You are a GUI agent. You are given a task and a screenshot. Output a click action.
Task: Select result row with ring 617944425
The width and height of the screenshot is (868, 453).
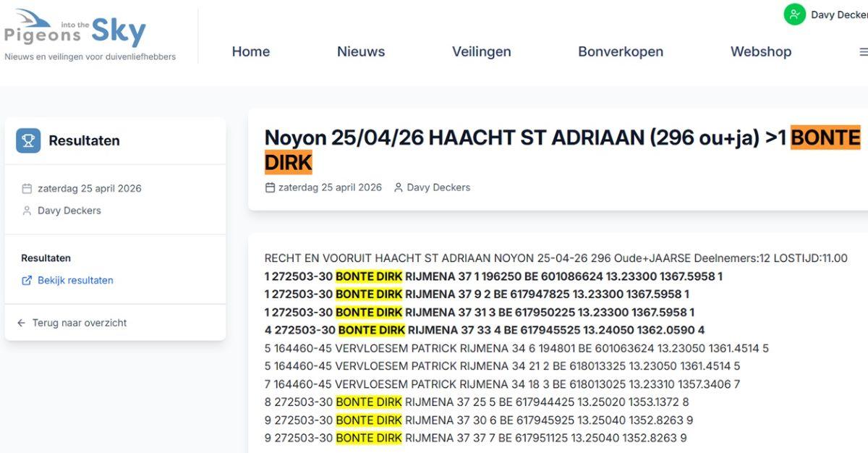(477, 402)
